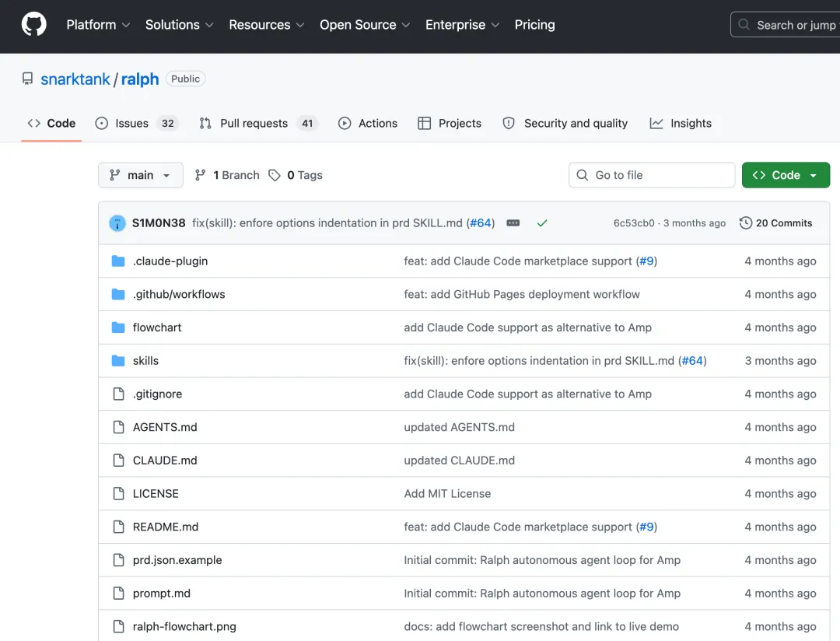
Task: Expand the Platform menu in header
Action: click(x=98, y=25)
